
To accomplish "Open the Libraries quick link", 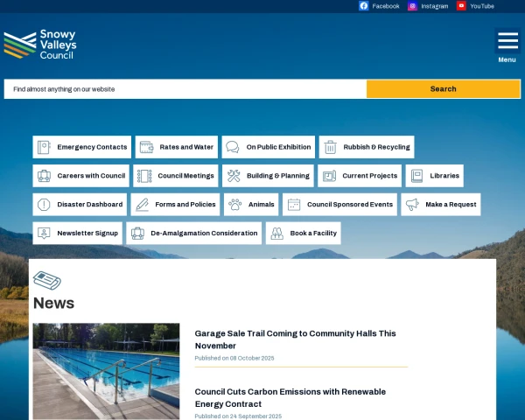I will [435, 176].
